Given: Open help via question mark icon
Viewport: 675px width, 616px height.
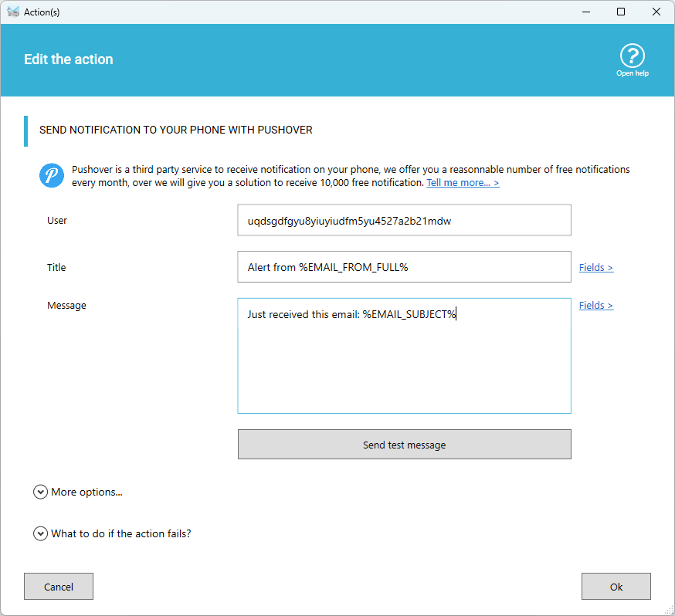Looking at the screenshot, I should click(632, 56).
